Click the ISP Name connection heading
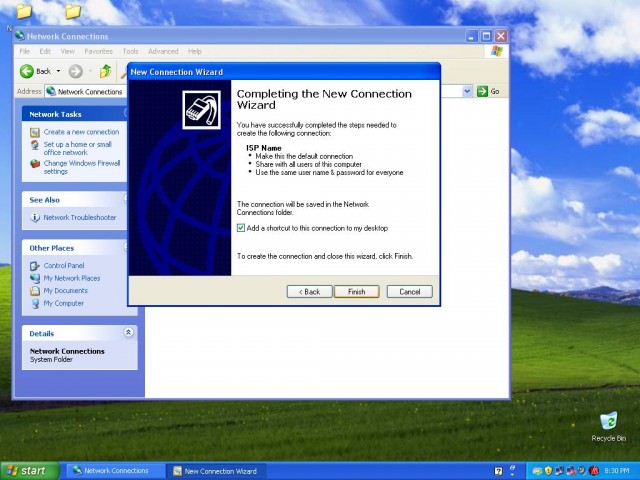This screenshot has width=640, height=480. (264, 148)
